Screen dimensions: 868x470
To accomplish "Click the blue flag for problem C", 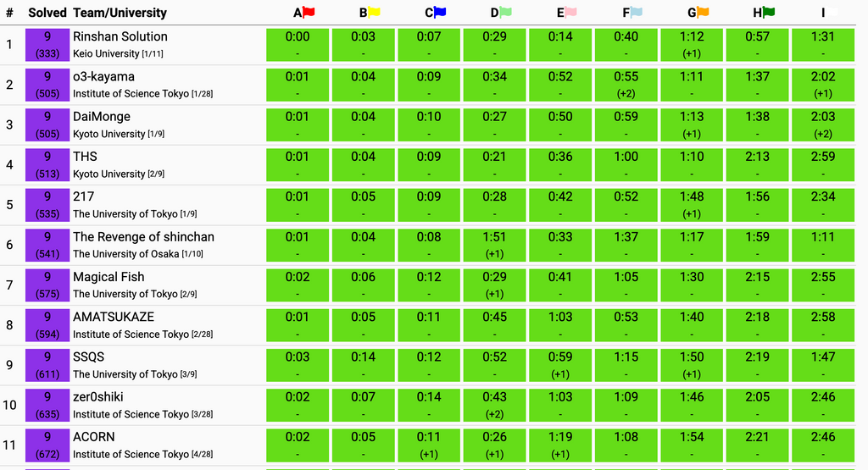I will tap(441, 12).
